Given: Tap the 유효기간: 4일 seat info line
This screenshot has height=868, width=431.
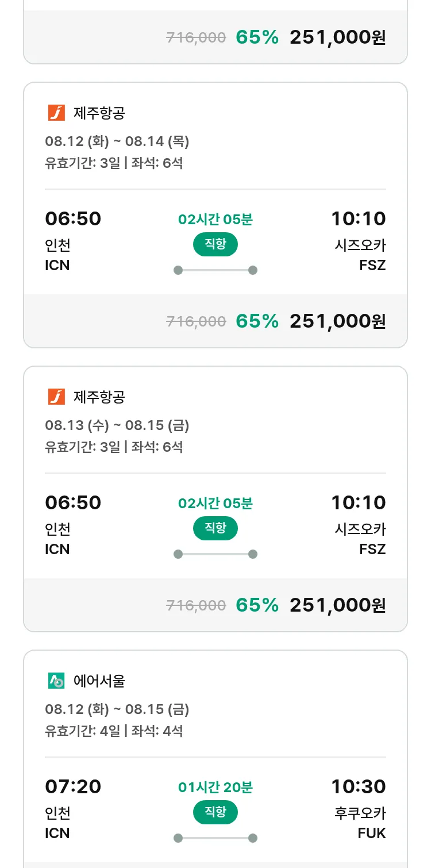Looking at the screenshot, I should click(x=114, y=731).
